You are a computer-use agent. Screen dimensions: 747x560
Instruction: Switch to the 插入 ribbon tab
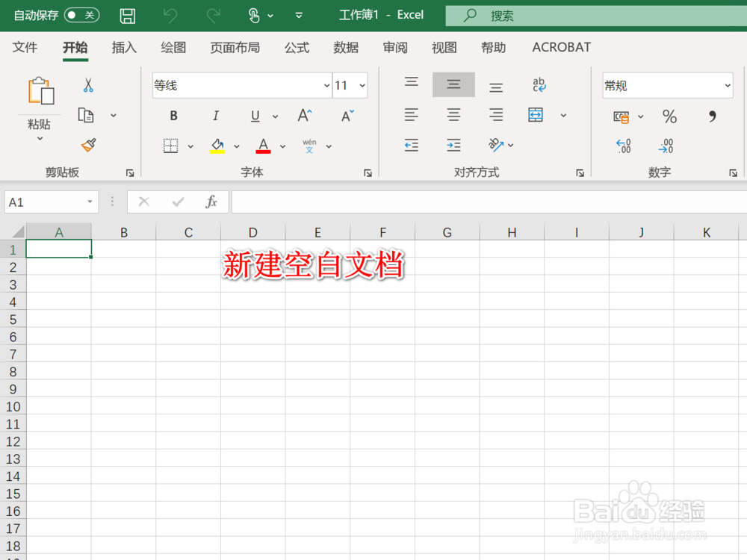tap(124, 47)
